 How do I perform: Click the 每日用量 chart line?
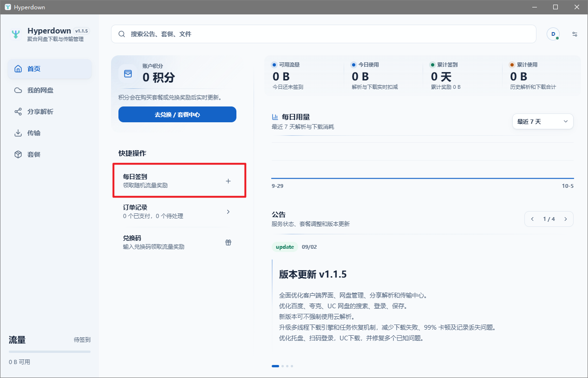[423, 178]
